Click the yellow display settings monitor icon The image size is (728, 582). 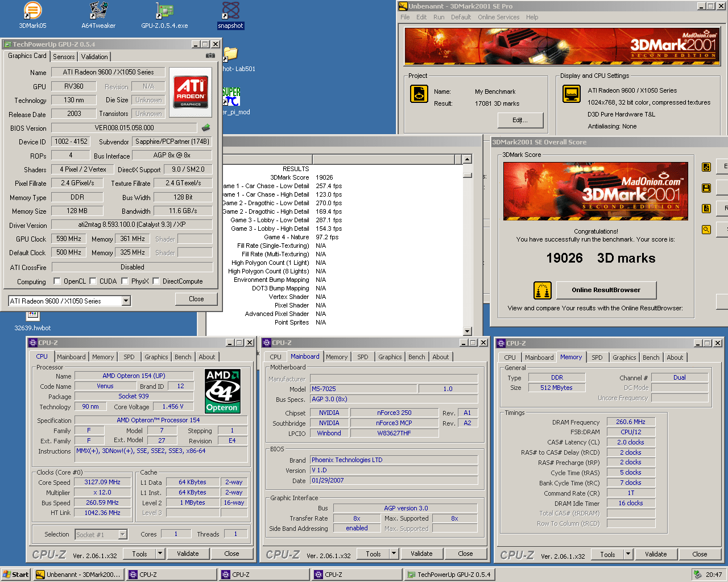[x=572, y=94]
